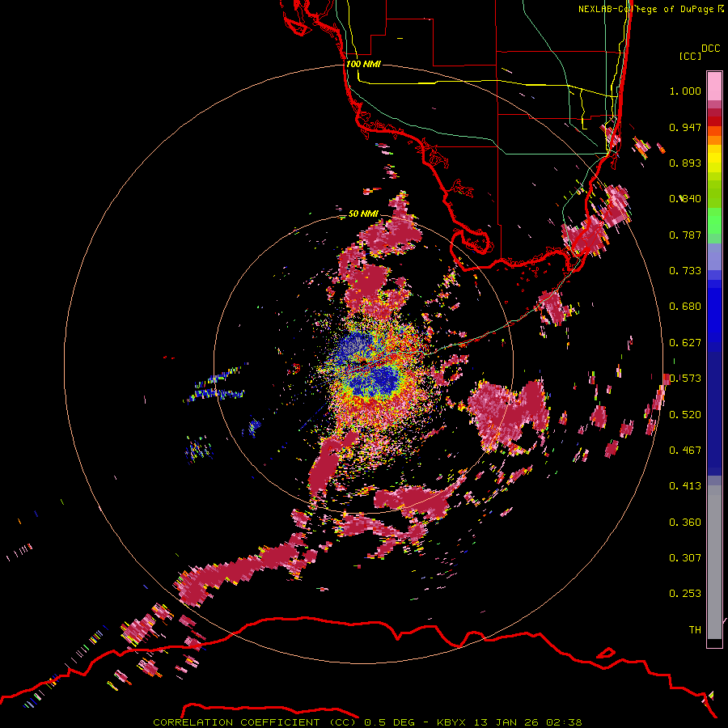Image resolution: width=728 pixels, height=728 pixels.
Task: Select the 0.253 legend value
Action: pyautogui.click(x=685, y=594)
